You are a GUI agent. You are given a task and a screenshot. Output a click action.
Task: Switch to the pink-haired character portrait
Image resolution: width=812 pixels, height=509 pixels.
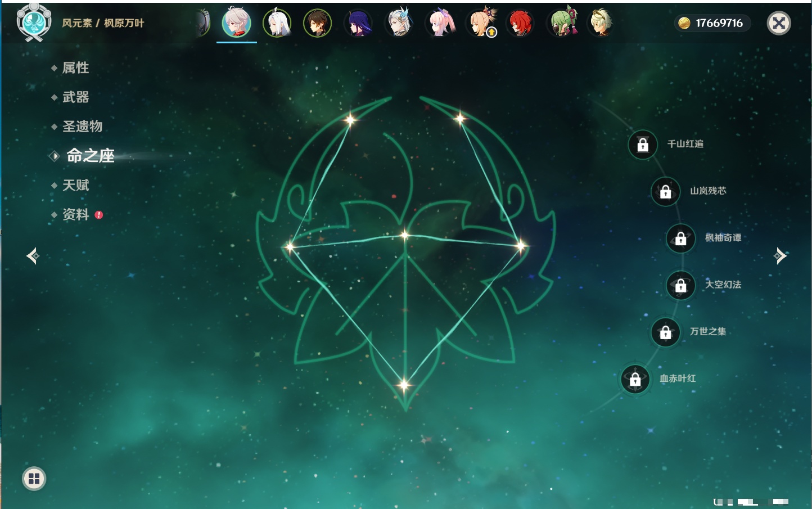tap(439, 23)
